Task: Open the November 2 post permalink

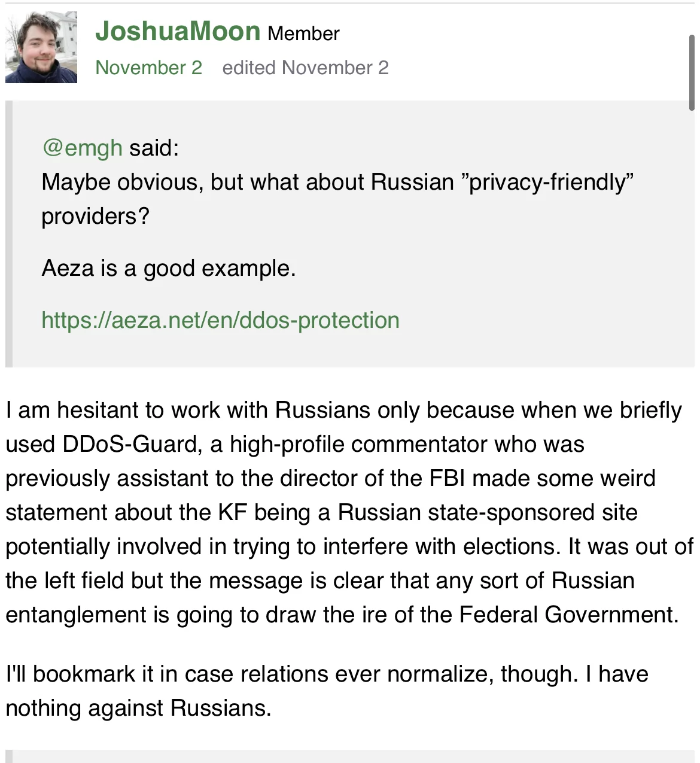Action: click(148, 68)
